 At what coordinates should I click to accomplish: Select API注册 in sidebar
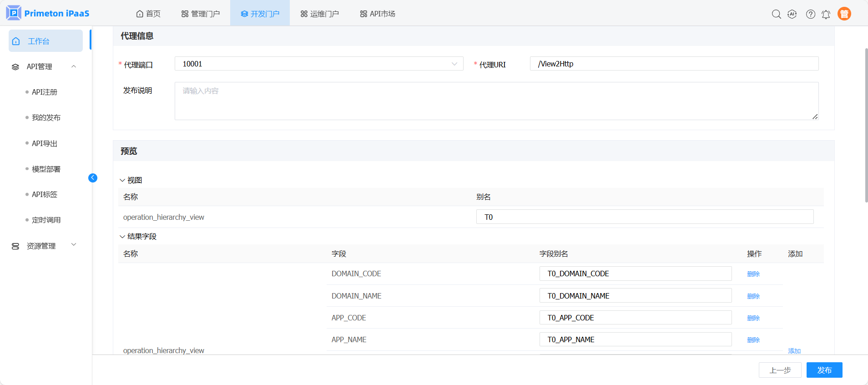click(45, 92)
